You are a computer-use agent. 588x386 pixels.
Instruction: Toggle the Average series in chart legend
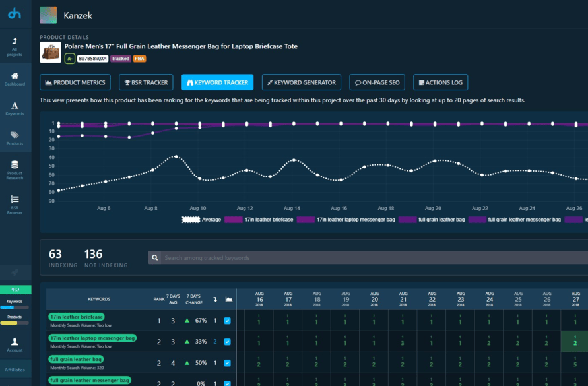[x=201, y=220]
